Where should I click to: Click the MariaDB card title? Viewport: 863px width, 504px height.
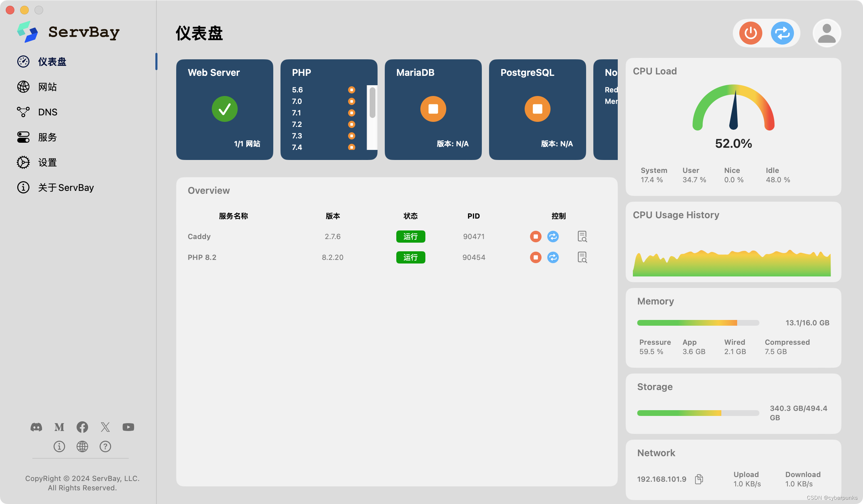(415, 73)
